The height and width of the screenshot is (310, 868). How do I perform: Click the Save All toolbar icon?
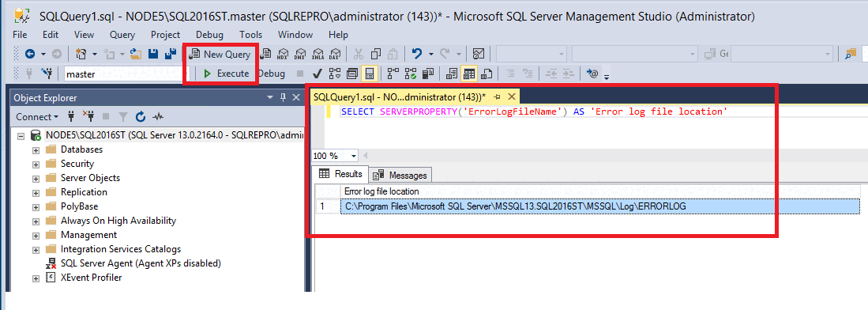coord(170,54)
